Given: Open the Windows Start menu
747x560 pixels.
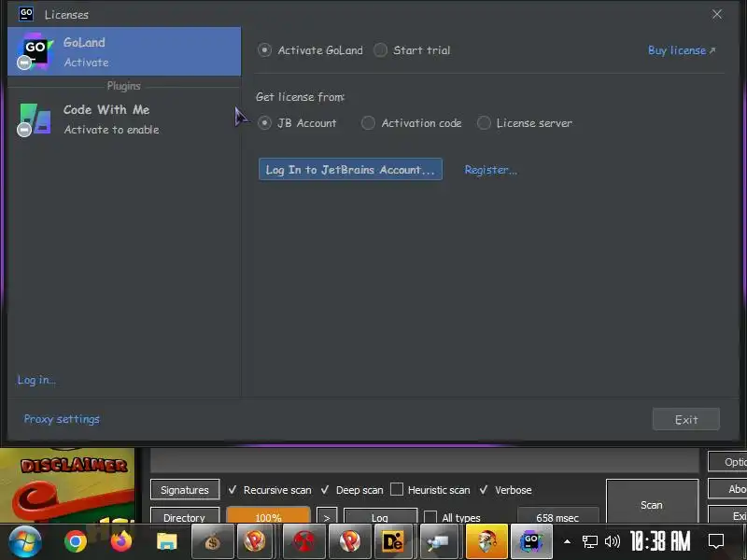Looking at the screenshot, I should tap(25, 541).
